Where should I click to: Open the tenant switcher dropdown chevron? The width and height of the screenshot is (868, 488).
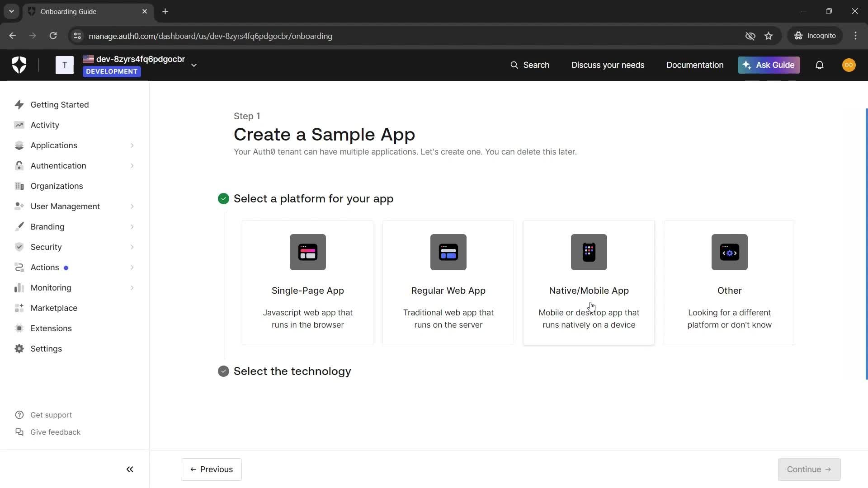click(x=194, y=65)
